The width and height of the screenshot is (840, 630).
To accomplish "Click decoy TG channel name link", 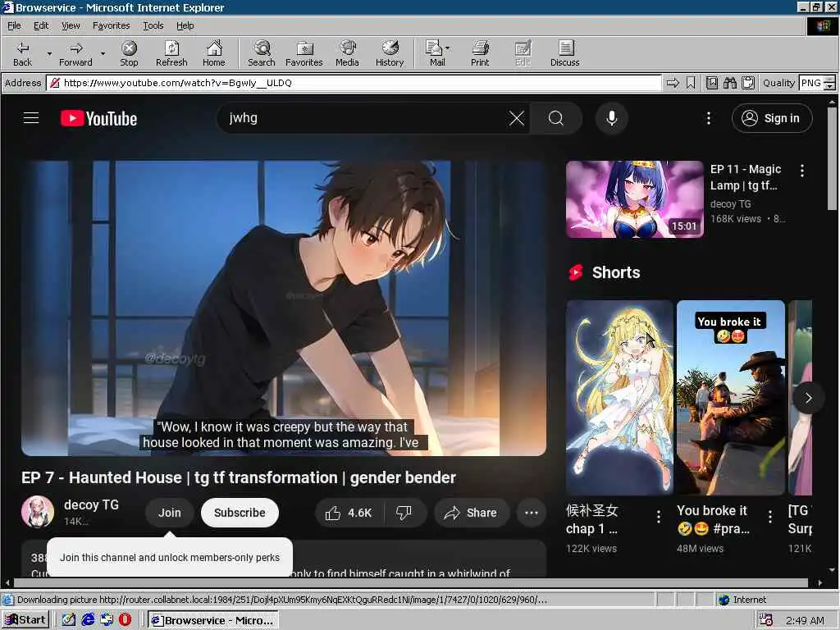I will point(91,504).
